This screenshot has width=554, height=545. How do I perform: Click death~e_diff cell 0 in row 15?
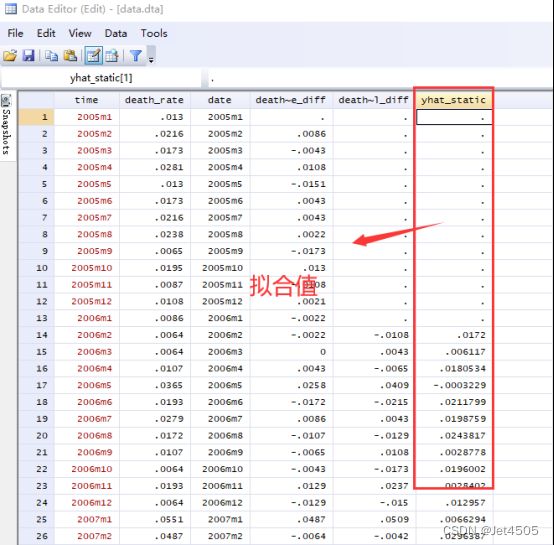291,352
